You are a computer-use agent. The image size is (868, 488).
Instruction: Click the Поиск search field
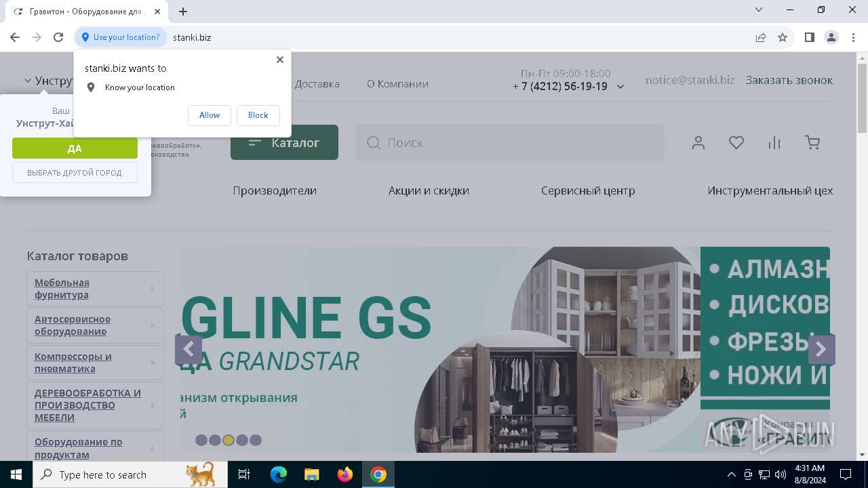click(509, 142)
